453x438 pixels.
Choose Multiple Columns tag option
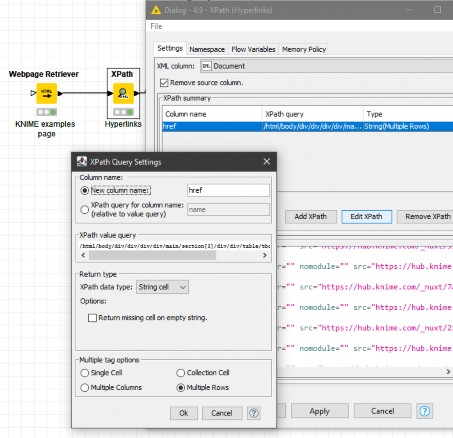[x=85, y=388]
